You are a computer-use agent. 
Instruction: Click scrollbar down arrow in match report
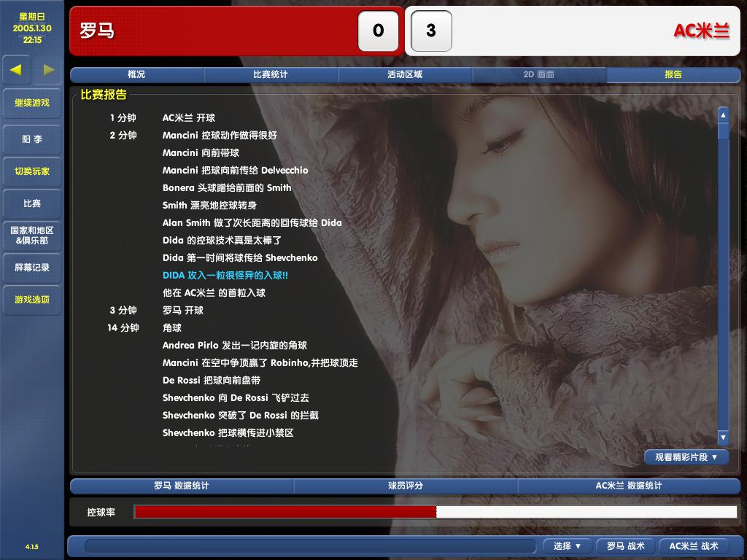pos(723,437)
